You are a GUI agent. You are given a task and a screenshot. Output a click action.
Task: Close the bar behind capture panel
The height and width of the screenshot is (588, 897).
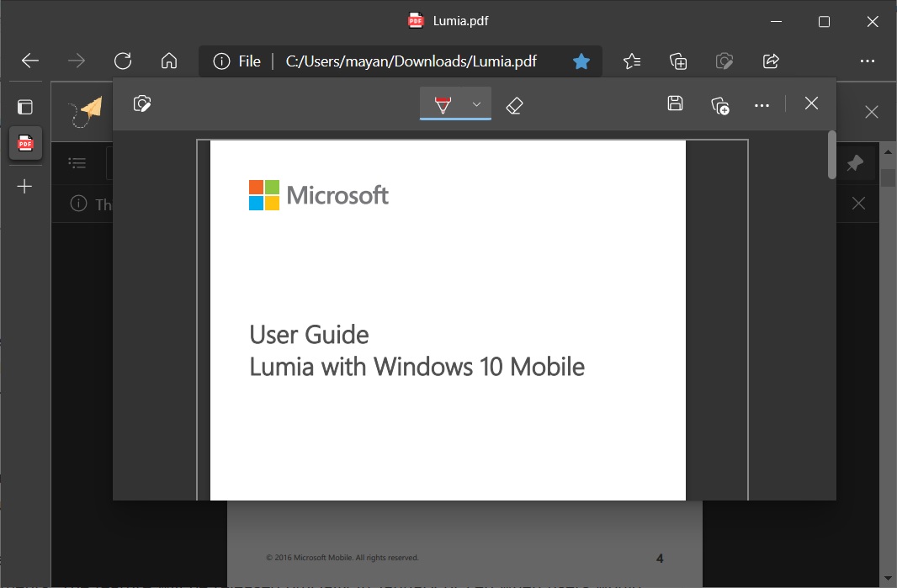871,112
